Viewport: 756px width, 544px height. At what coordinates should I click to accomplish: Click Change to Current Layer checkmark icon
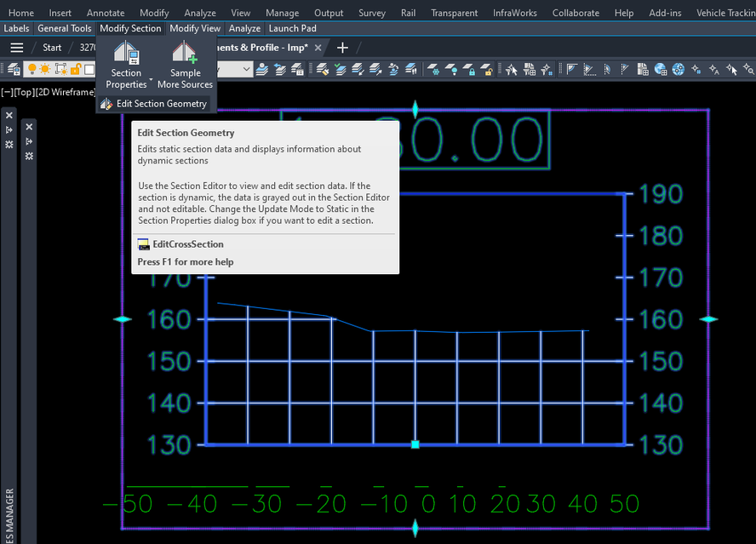[x=340, y=70]
